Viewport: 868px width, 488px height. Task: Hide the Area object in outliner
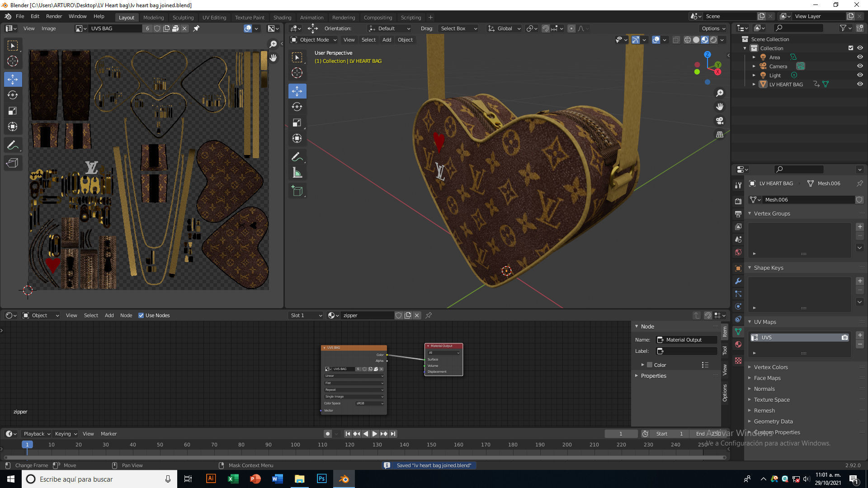860,57
